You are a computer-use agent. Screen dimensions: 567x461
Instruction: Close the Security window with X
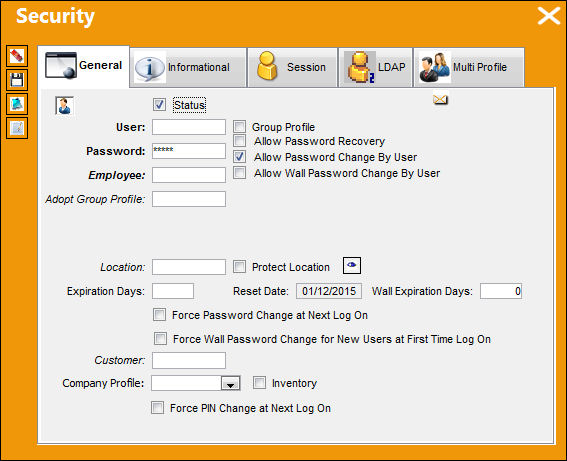pyautogui.click(x=548, y=16)
